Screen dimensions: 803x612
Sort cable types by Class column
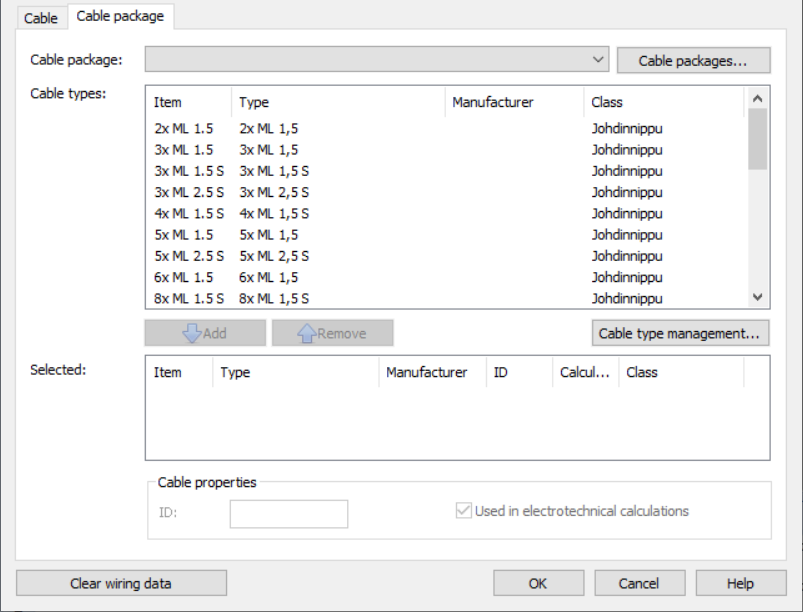click(x=662, y=102)
